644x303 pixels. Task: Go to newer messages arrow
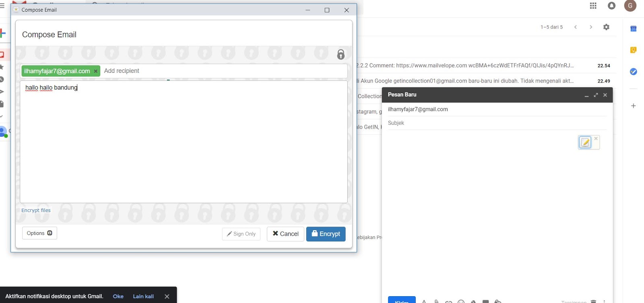[576, 27]
